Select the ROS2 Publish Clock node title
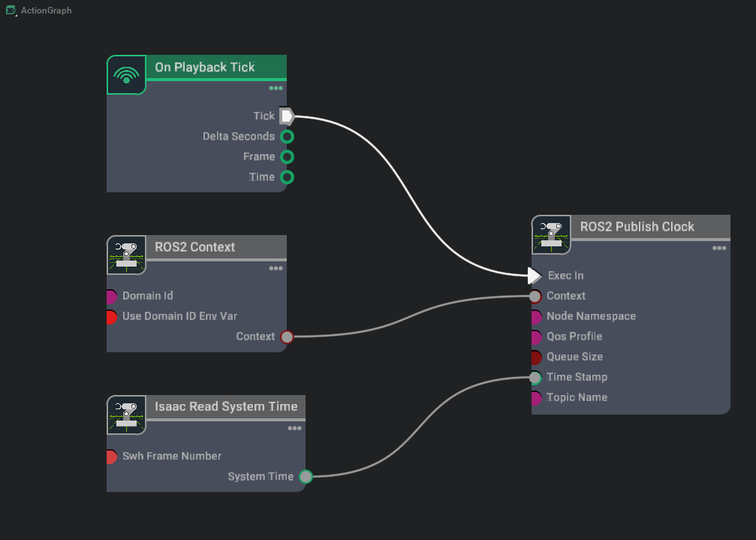Viewport: 756px width, 540px height. click(x=637, y=227)
